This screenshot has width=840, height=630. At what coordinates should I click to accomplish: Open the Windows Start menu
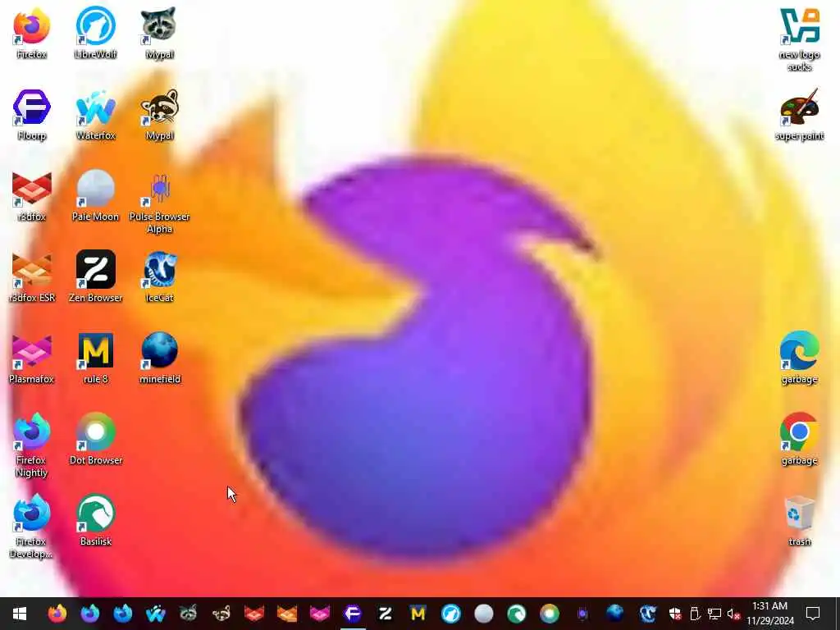click(x=20, y=614)
